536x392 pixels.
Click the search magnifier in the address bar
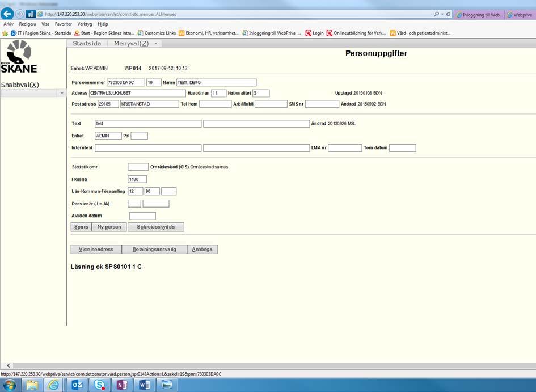(x=437, y=14)
